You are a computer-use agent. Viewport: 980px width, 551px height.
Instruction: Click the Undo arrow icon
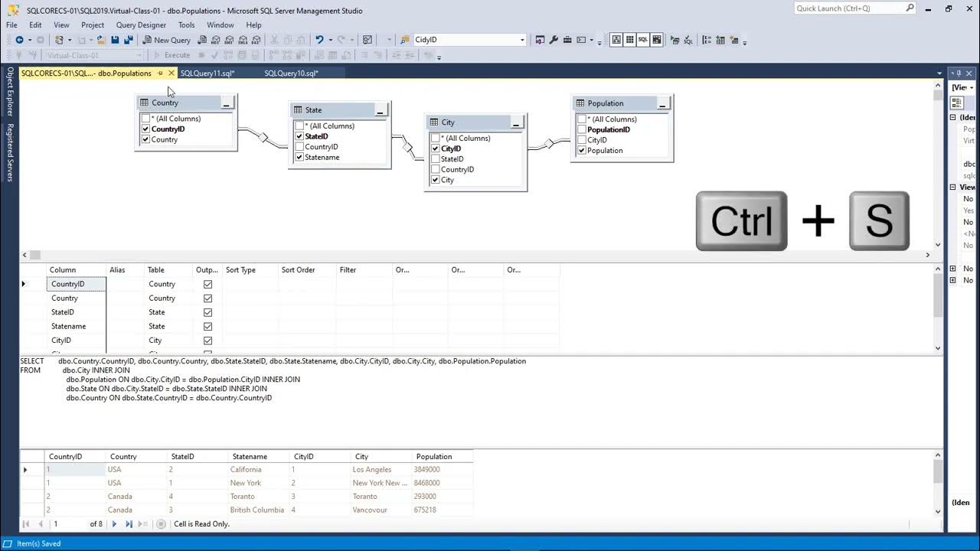pyautogui.click(x=319, y=40)
